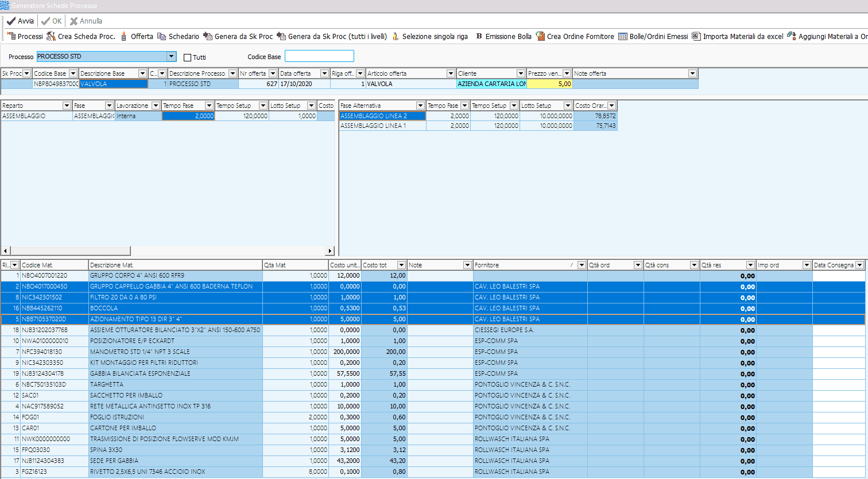Open Fase Alternativa column filter dropdown
Viewport: 868px width, 479px height.
(420, 106)
